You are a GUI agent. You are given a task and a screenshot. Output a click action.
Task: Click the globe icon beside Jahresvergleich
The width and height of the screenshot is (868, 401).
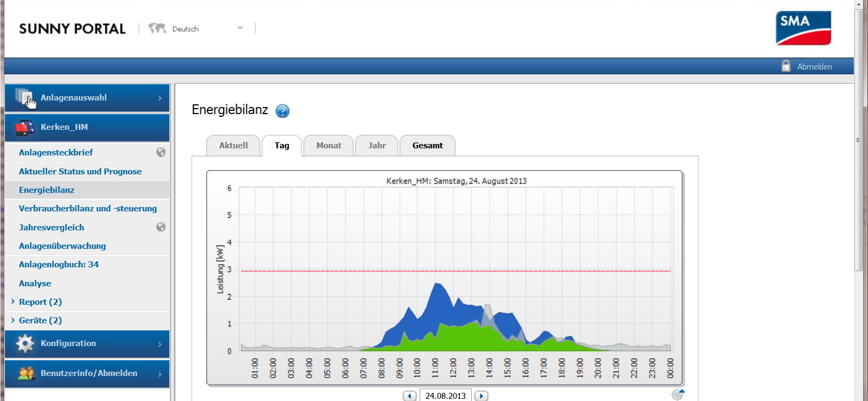click(x=161, y=227)
